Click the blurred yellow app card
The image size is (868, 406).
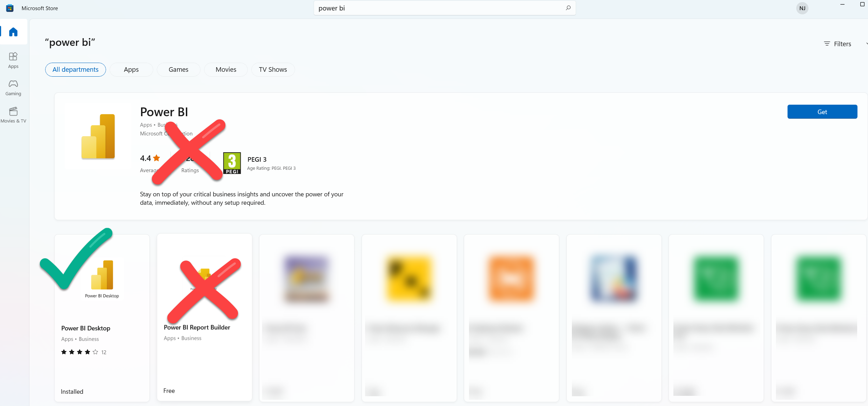[409, 318]
